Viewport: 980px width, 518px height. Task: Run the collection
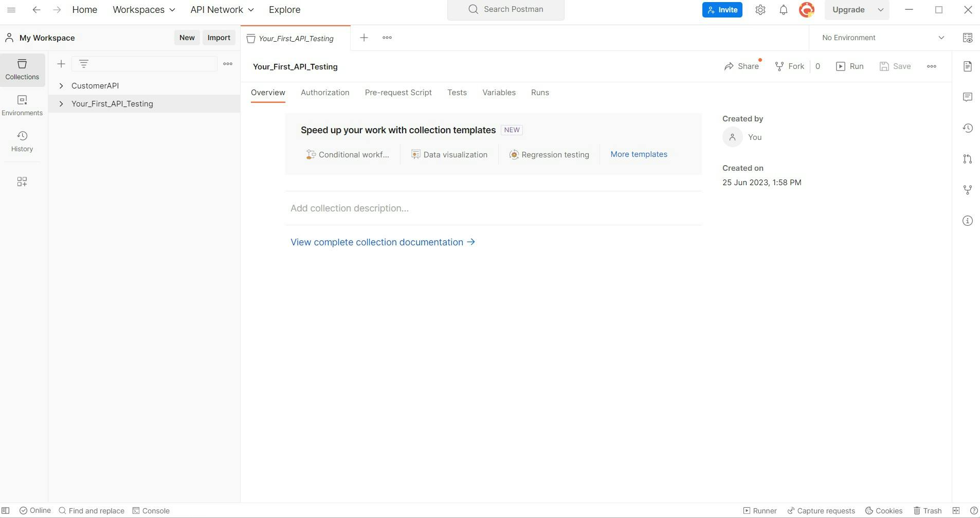850,66
